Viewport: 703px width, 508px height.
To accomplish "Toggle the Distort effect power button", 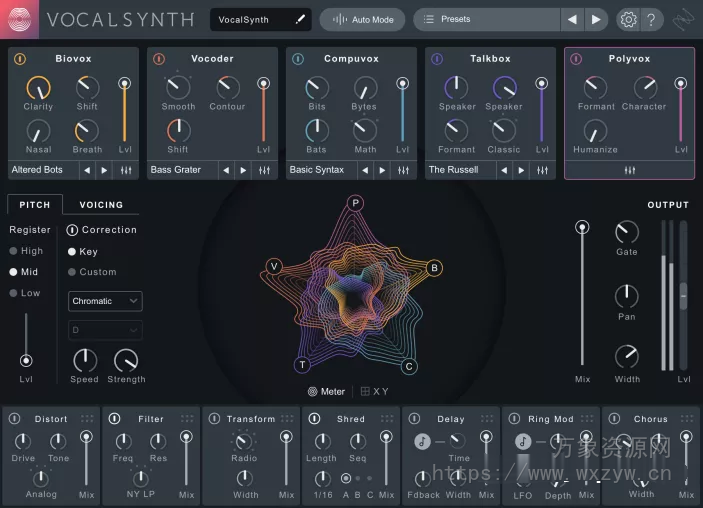I will (14, 419).
